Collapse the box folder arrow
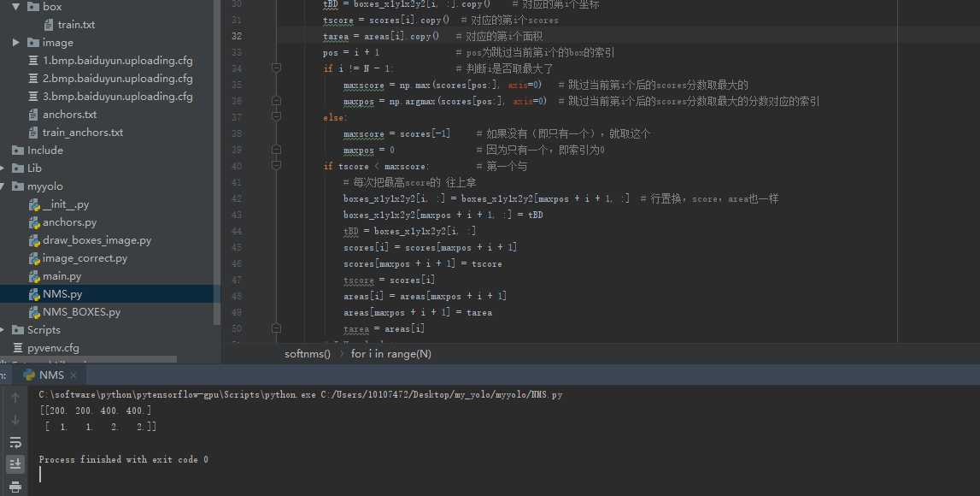This screenshot has width=980, height=496. click(x=15, y=6)
